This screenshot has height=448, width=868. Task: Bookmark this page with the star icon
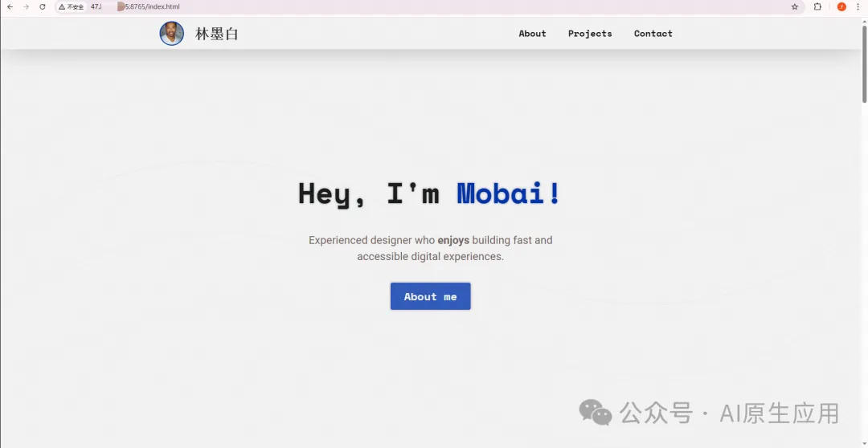tap(795, 6)
